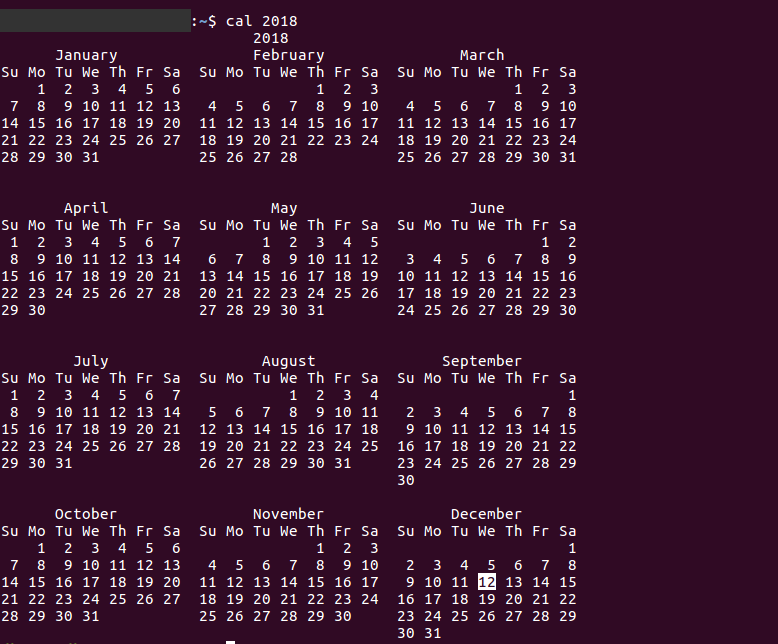
Task: Click date 28 in February
Action: coord(289,157)
